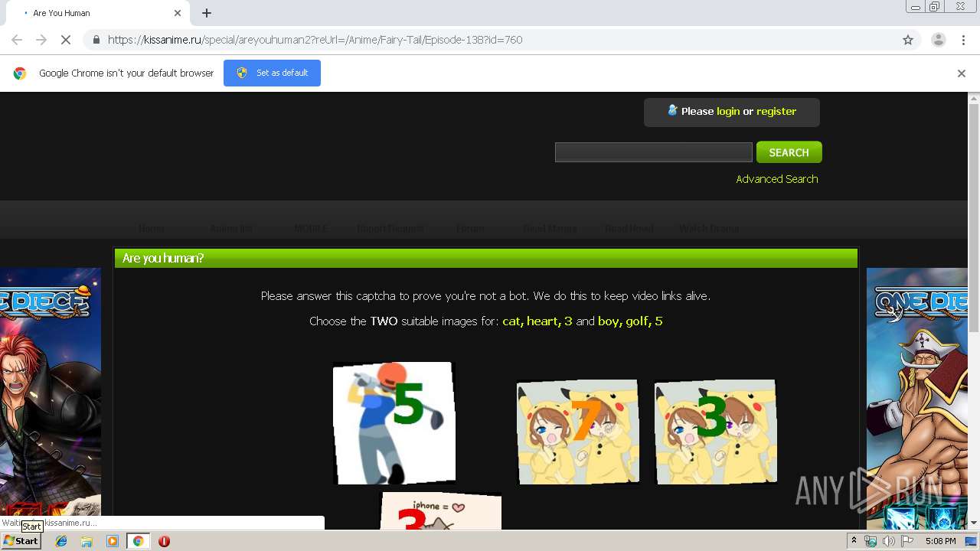Open the Windows Start button
The image size is (980, 551).
(21, 540)
